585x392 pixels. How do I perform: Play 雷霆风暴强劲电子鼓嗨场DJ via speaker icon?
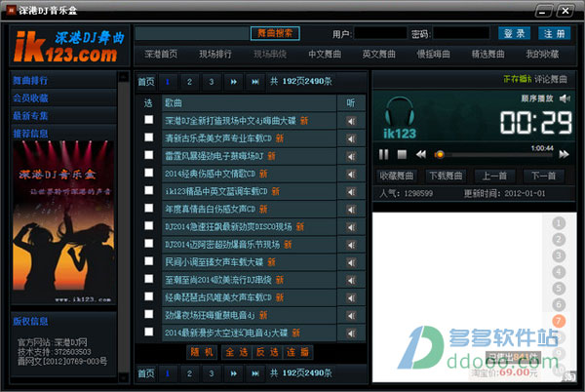351,156
